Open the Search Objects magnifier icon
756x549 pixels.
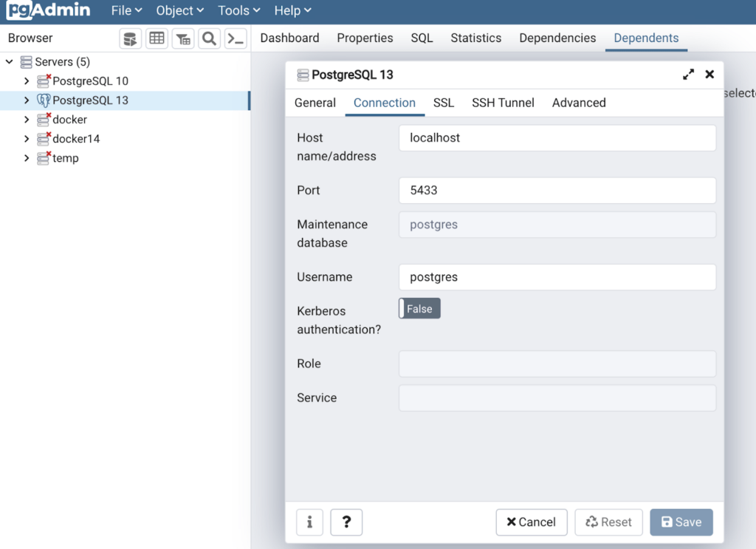click(x=209, y=38)
